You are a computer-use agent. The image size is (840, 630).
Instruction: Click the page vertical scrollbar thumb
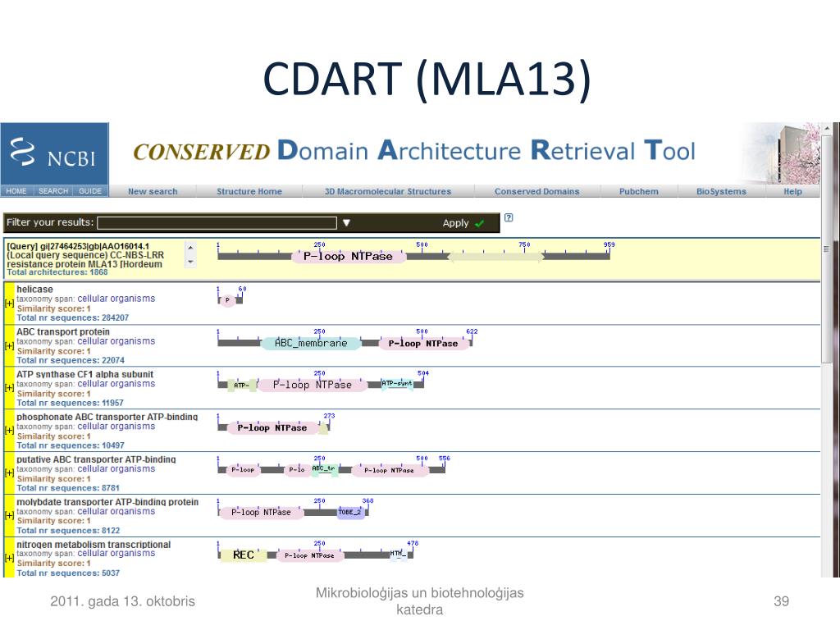tap(827, 249)
